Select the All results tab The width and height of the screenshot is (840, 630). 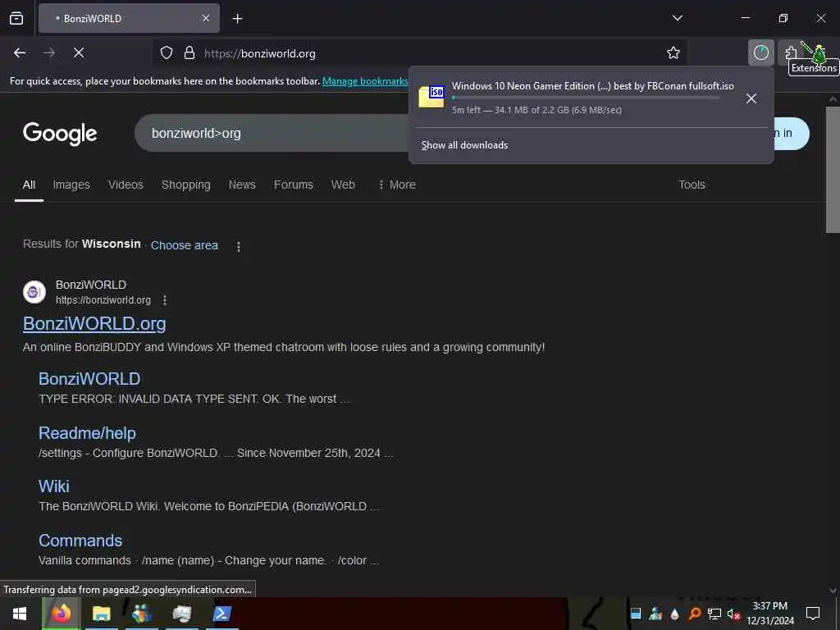(29, 185)
